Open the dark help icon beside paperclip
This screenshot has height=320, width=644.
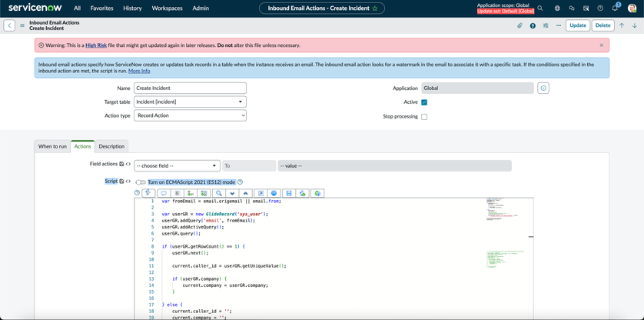pyautogui.click(x=533, y=25)
